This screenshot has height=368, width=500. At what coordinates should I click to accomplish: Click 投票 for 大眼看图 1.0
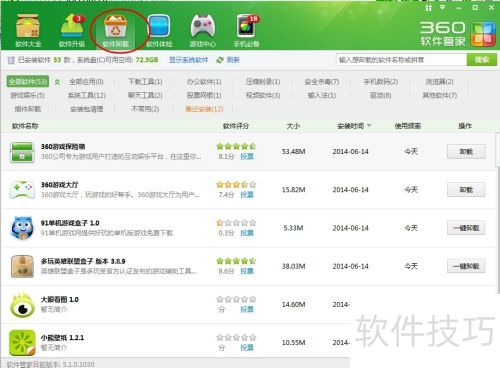point(247,309)
